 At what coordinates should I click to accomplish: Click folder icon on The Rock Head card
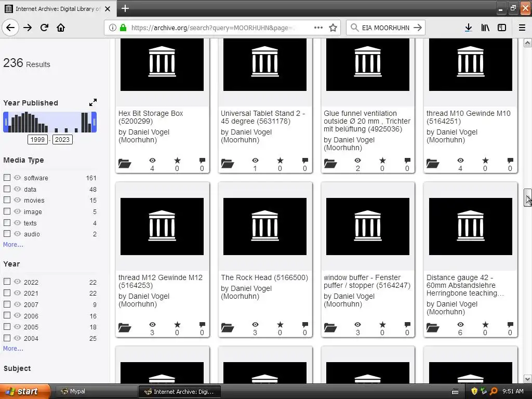228,328
